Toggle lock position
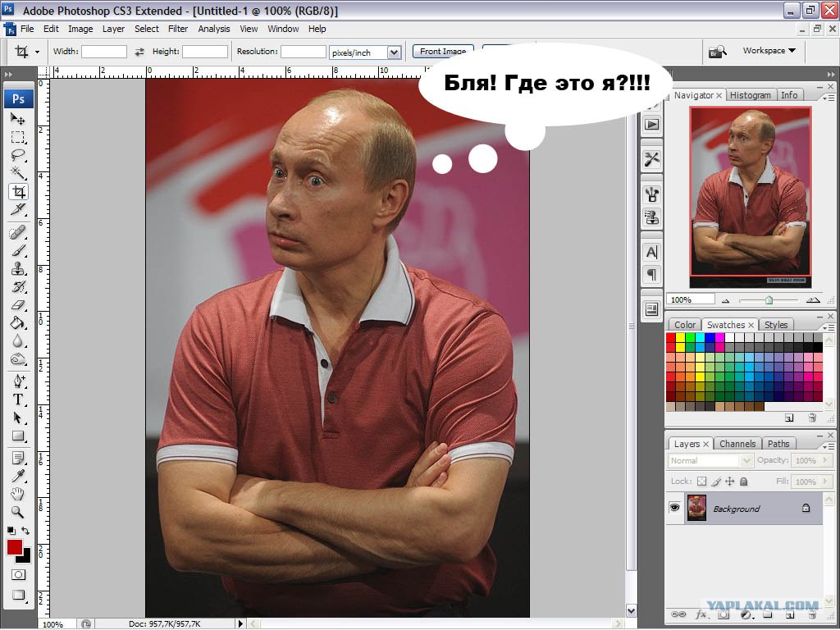Screen dimensions: 840x630 click(x=729, y=482)
